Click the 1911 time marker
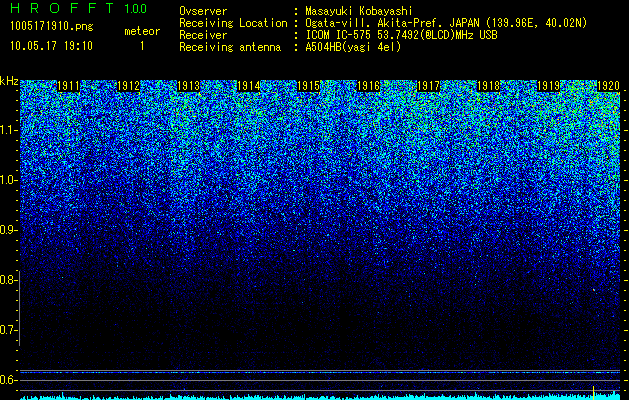Viewport: 629px width, 400px height. coord(69,86)
